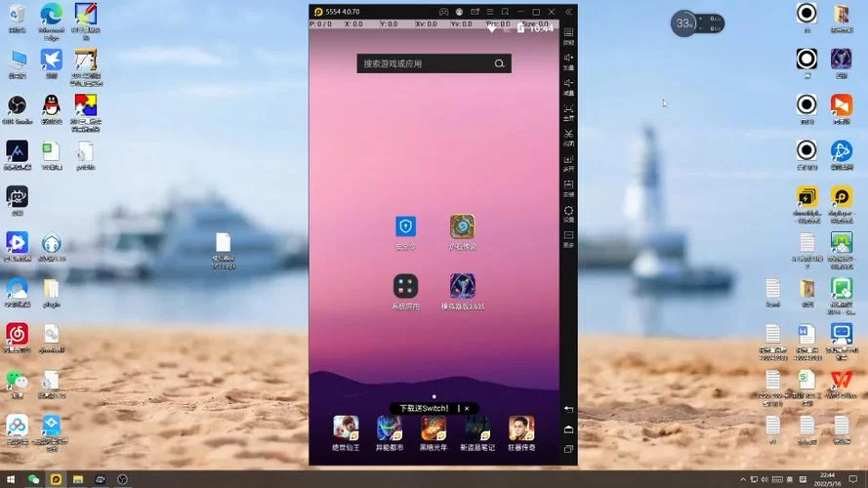This screenshot has width=868, height=488.
Task: Open the emulator recent apps button
Action: point(568,449)
